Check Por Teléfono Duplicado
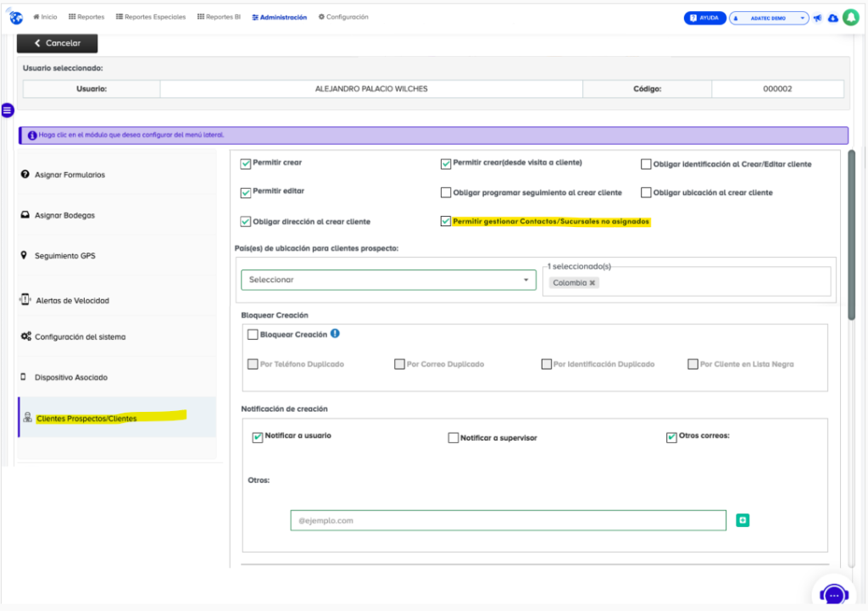 253,364
